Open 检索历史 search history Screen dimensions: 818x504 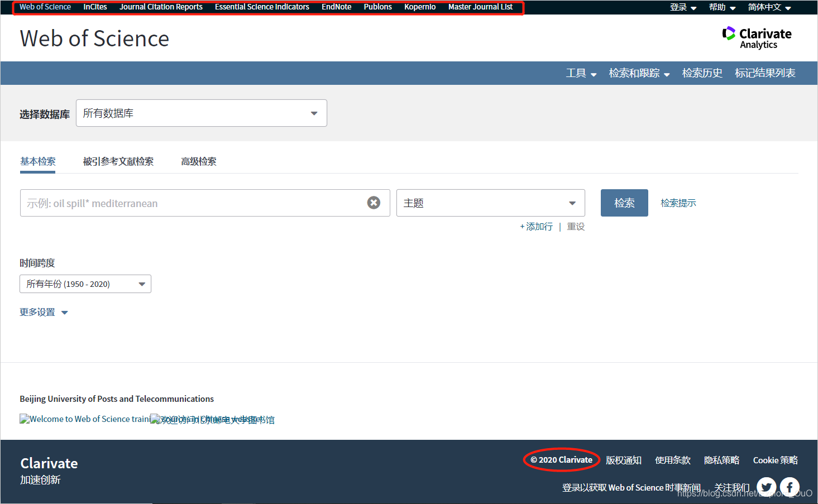pos(702,73)
